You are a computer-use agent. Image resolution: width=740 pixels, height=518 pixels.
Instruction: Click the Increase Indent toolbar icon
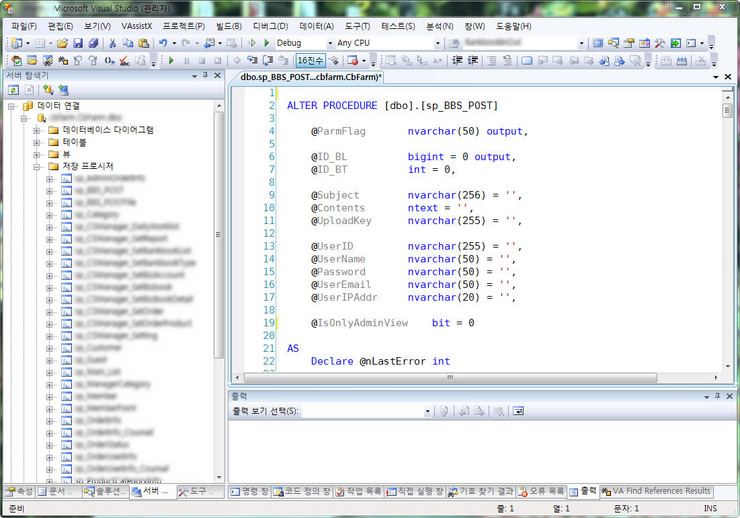(472, 60)
